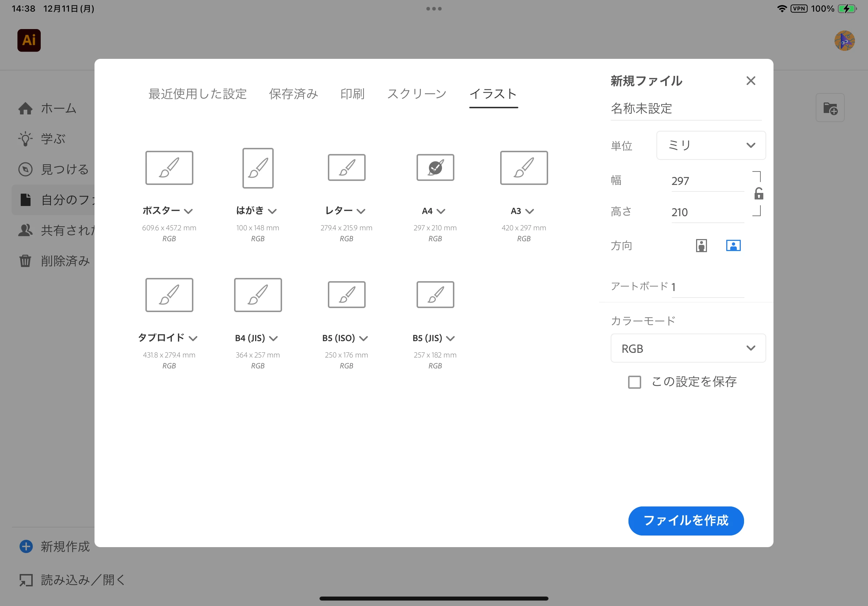Select the はがき preset thumbnail

257,168
